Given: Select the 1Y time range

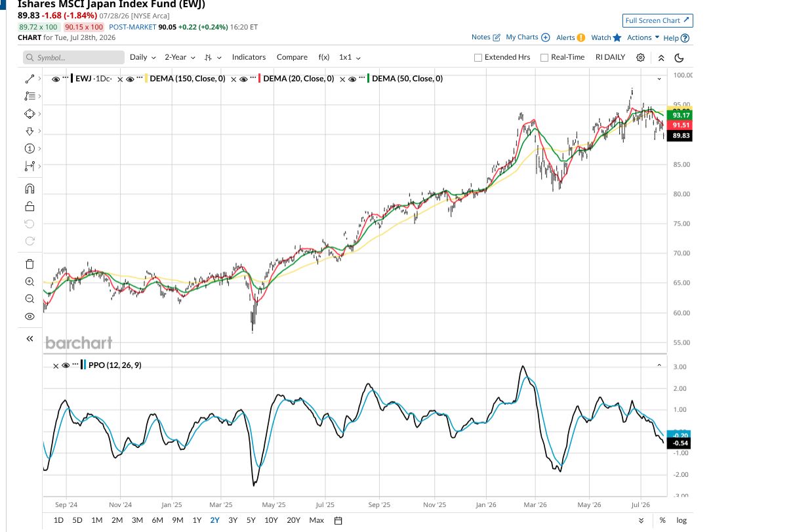Looking at the screenshot, I should 196,520.
